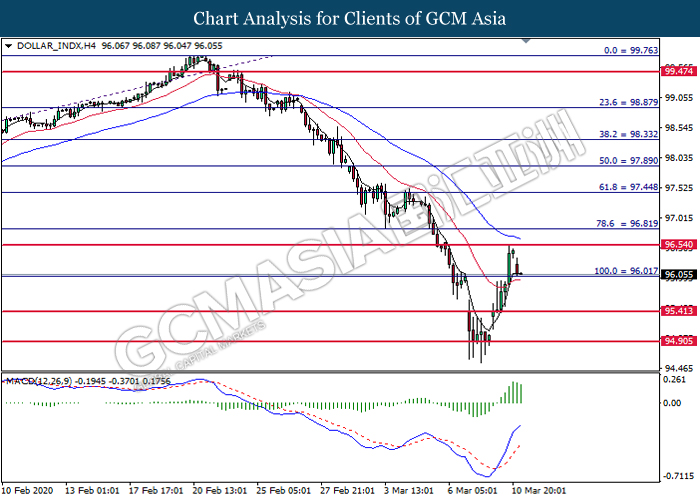Viewport: 700px width, 500px height.
Task: Click the red 99.474 price level tag
Action: click(679, 71)
